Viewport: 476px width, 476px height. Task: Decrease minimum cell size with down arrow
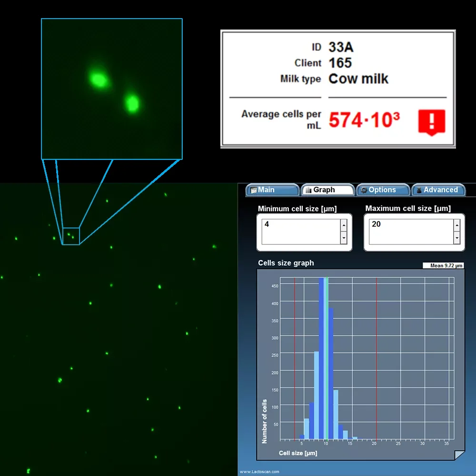pyautogui.click(x=344, y=238)
